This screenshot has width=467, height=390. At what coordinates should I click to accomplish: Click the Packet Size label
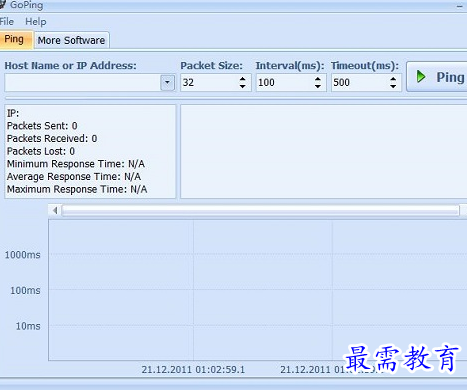[x=212, y=66]
